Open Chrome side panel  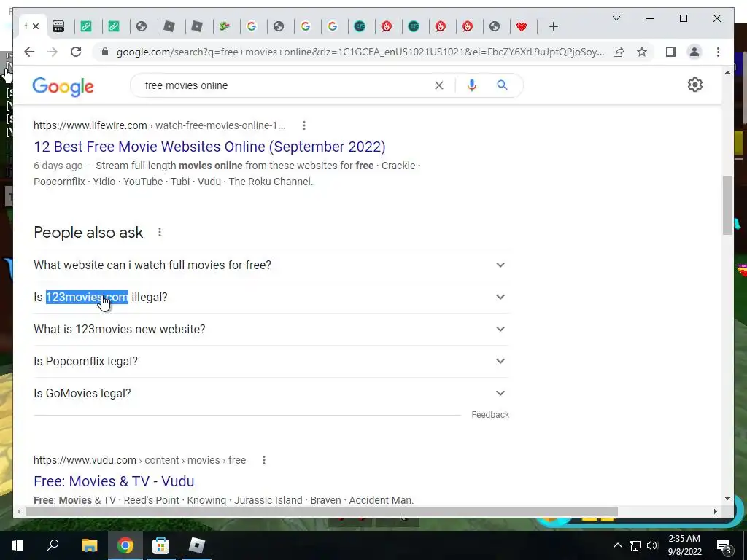tap(671, 52)
